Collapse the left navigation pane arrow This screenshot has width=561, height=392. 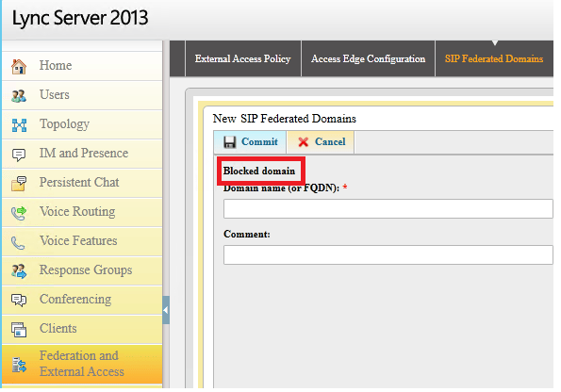pos(166,310)
